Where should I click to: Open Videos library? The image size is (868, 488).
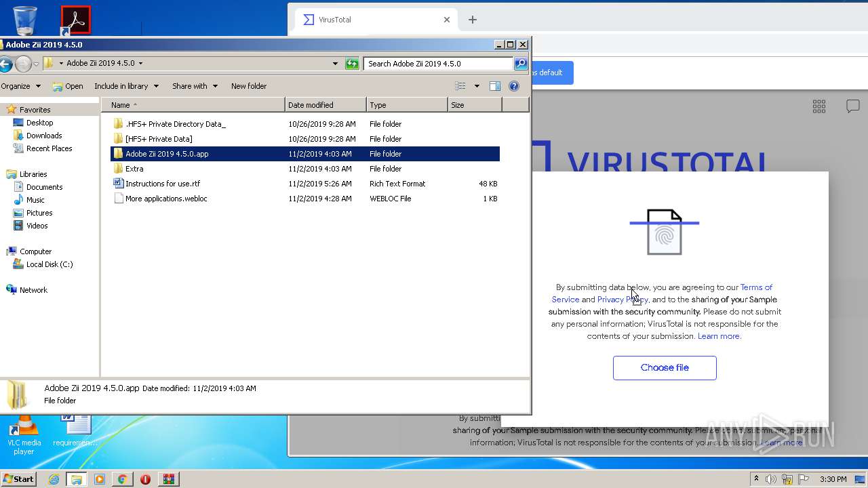tap(37, 226)
